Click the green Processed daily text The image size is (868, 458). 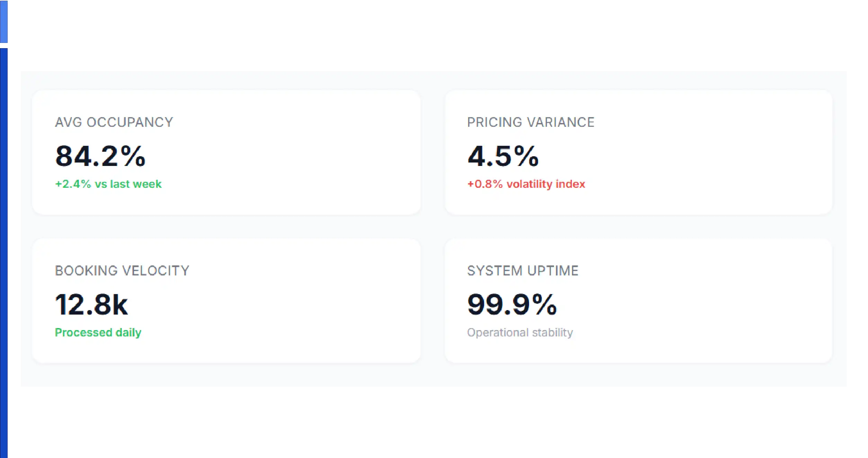[98, 333]
